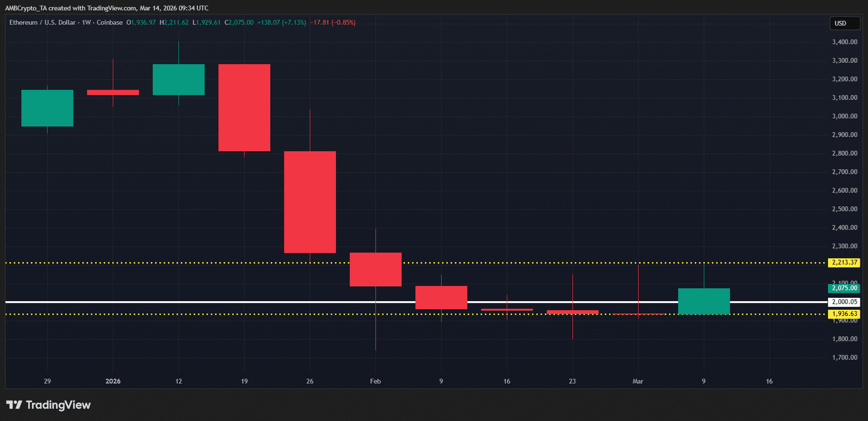Viewport: 868px width, 421px height.
Task: Click the green 2,075.00 current price label
Action: click(x=845, y=289)
